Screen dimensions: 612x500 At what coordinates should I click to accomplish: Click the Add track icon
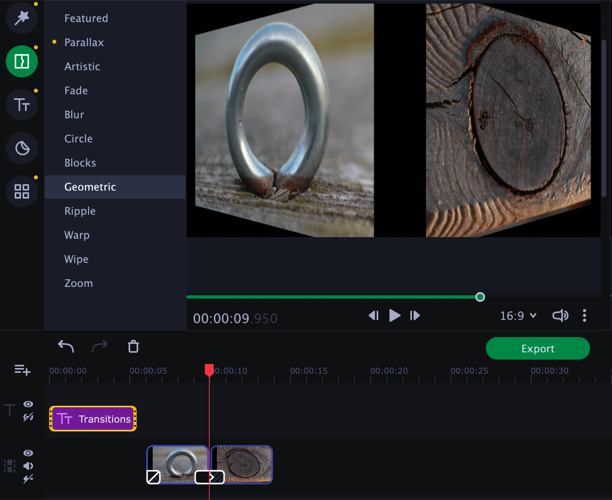pyautogui.click(x=22, y=370)
